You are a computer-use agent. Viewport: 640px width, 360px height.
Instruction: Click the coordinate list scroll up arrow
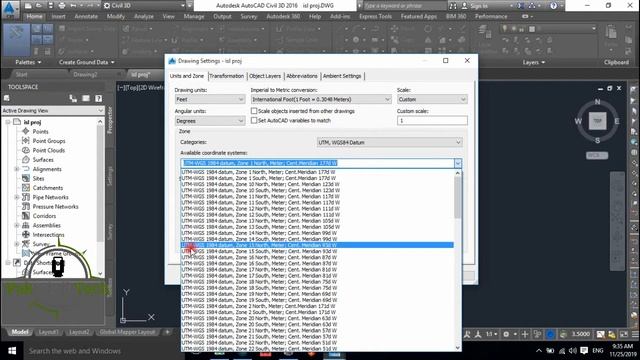(458, 173)
